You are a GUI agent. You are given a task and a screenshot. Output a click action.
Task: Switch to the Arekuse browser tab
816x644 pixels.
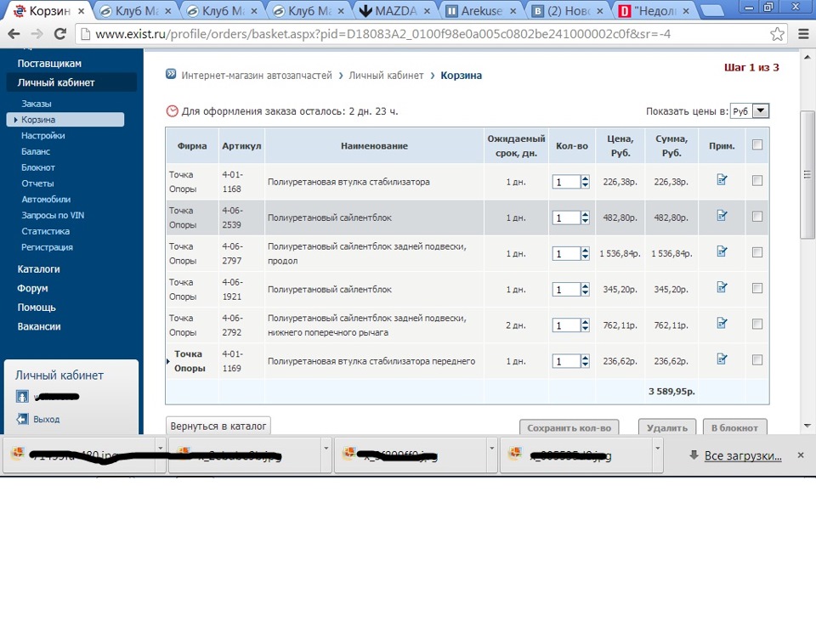(481, 11)
